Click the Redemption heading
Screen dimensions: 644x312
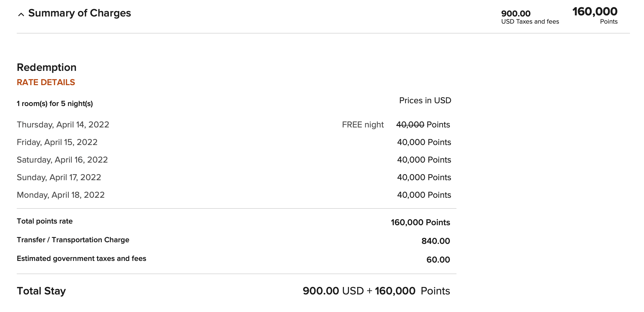[x=46, y=67]
